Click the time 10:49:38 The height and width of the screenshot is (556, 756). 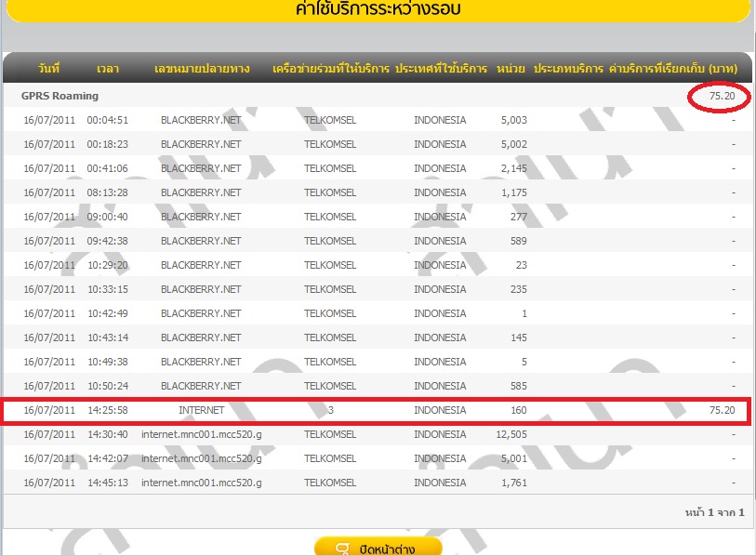click(x=108, y=362)
